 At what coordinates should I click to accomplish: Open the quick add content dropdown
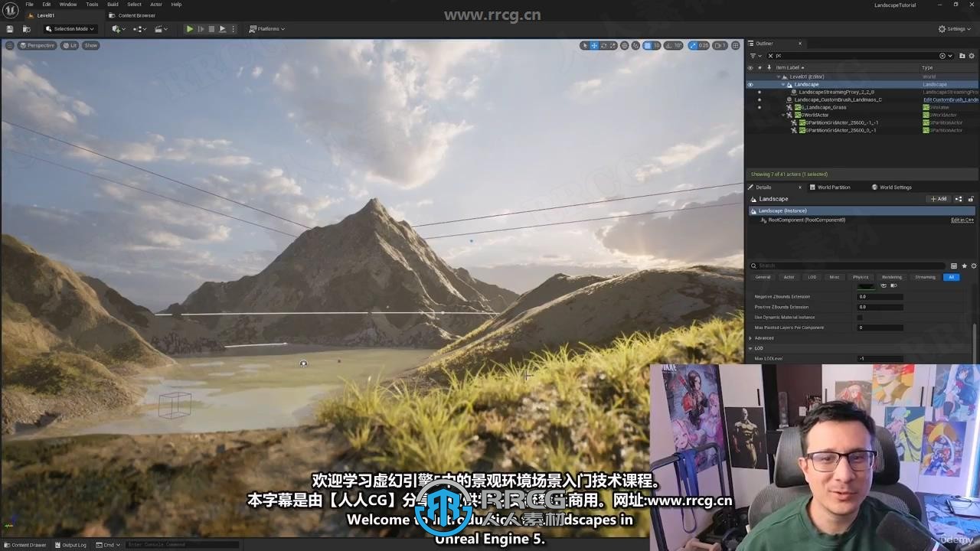(119, 29)
